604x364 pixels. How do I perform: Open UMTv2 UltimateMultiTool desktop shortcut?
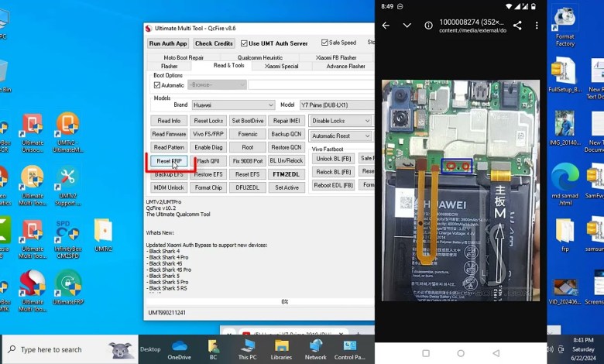67,132
